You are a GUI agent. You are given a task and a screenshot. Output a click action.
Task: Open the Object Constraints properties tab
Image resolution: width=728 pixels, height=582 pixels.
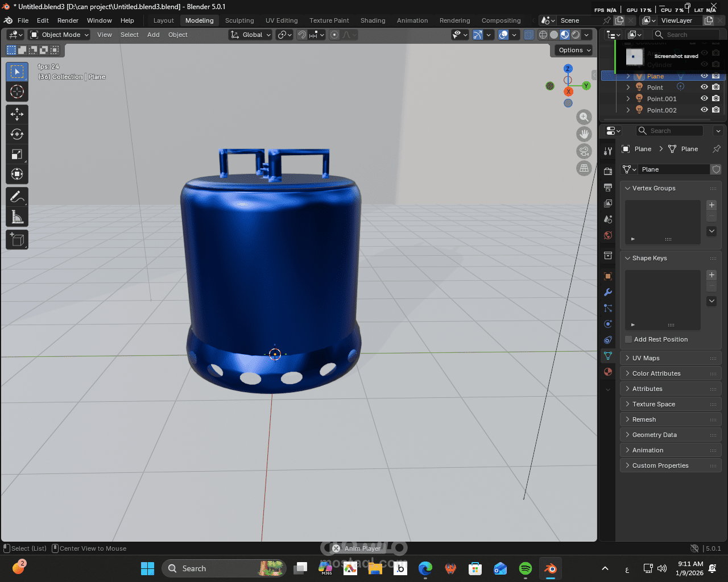click(608, 340)
